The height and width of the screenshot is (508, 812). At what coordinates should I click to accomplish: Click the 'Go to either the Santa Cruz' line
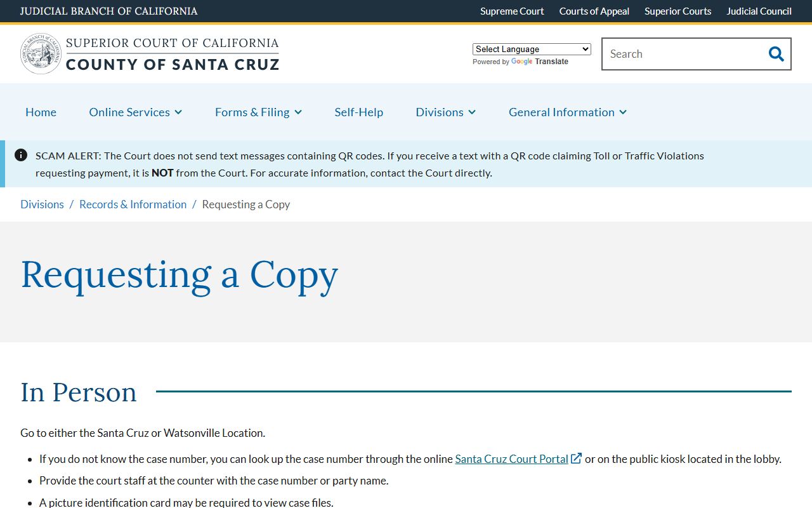click(143, 433)
